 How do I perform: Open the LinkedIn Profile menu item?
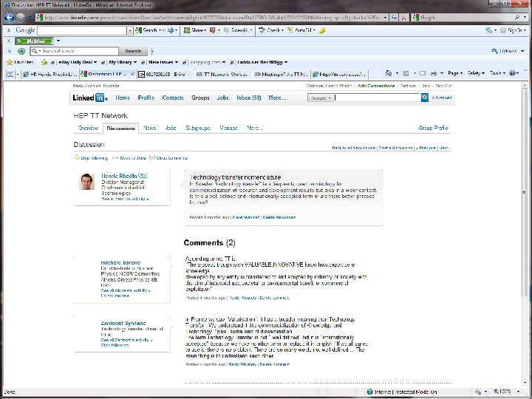[146, 98]
